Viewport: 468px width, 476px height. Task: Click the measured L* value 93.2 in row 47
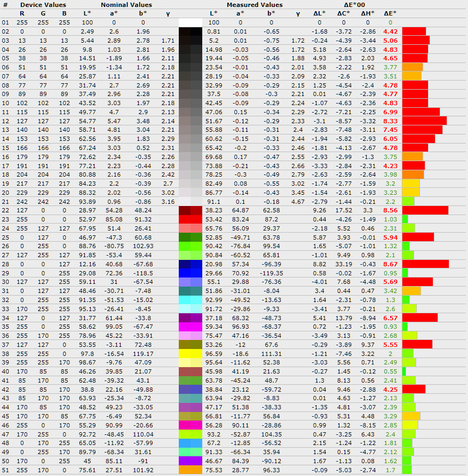(x=213, y=434)
